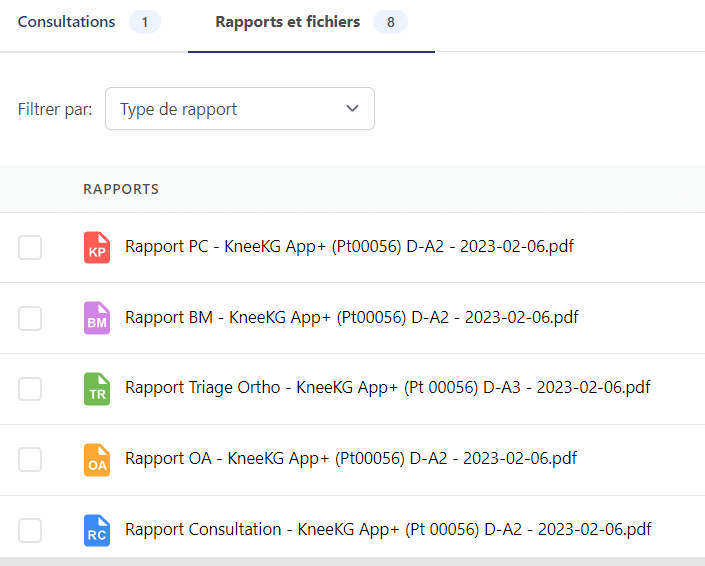The height and width of the screenshot is (566, 705).
Task: Open Rapport PC KneeKG pdf file
Action: coord(349,247)
